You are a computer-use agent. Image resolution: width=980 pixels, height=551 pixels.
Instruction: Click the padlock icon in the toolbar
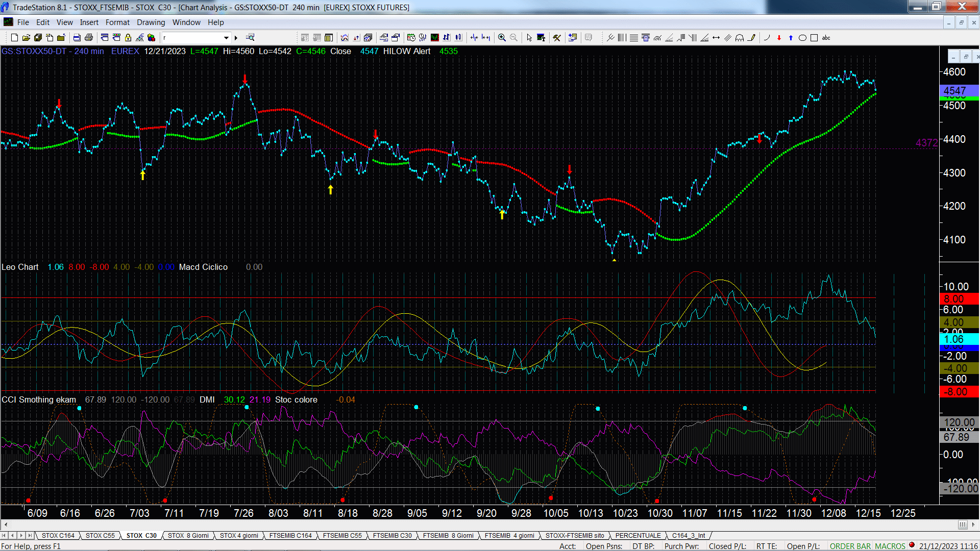128,38
